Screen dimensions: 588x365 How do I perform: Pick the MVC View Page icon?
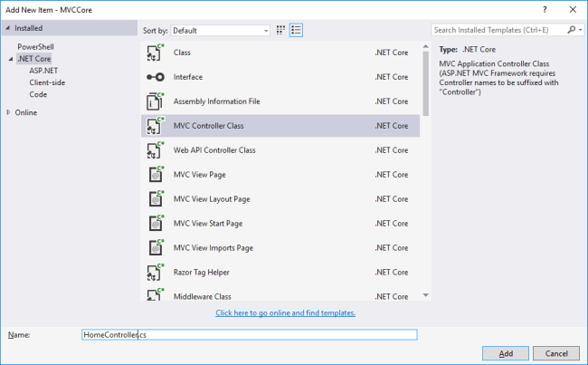pos(154,174)
